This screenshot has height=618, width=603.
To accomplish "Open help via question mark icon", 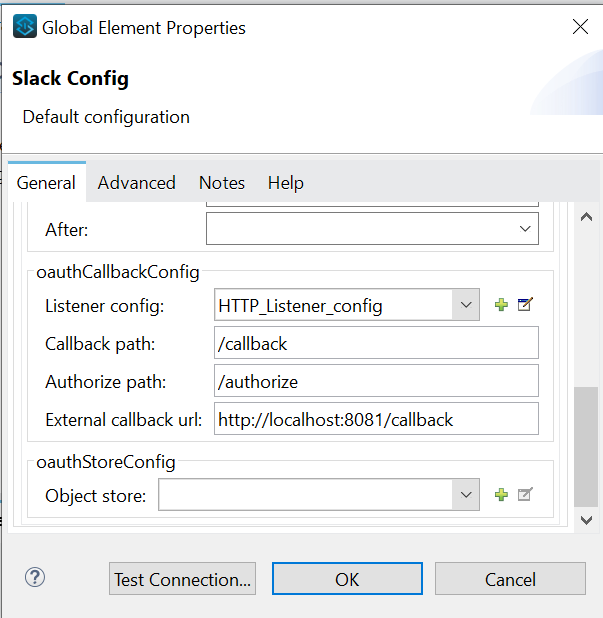I will tap(35, 577).
